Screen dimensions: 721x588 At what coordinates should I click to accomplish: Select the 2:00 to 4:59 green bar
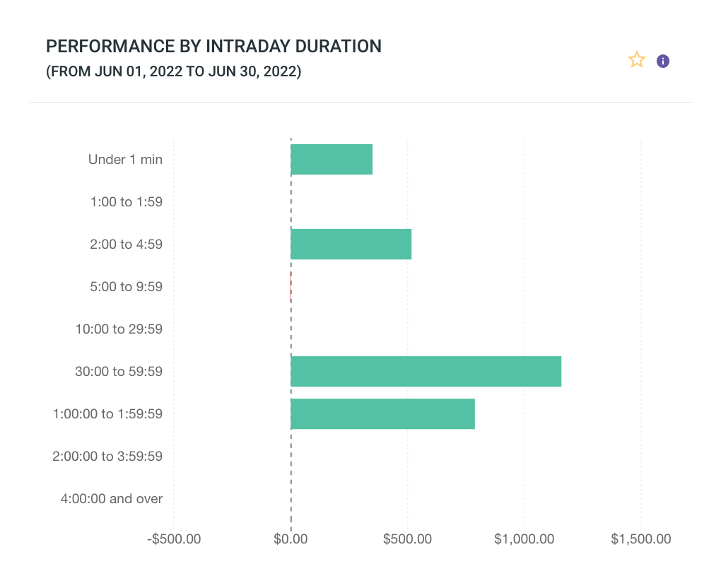351,245
